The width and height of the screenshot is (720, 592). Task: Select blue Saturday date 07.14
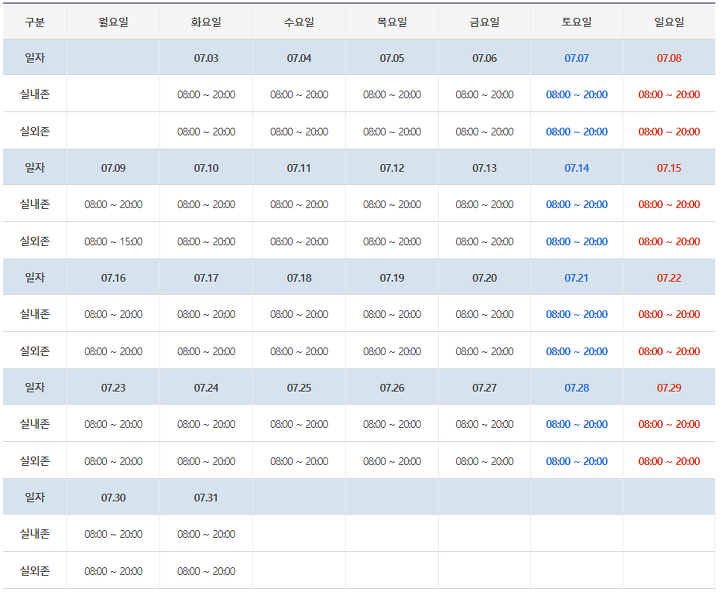[x=577, y=168]
